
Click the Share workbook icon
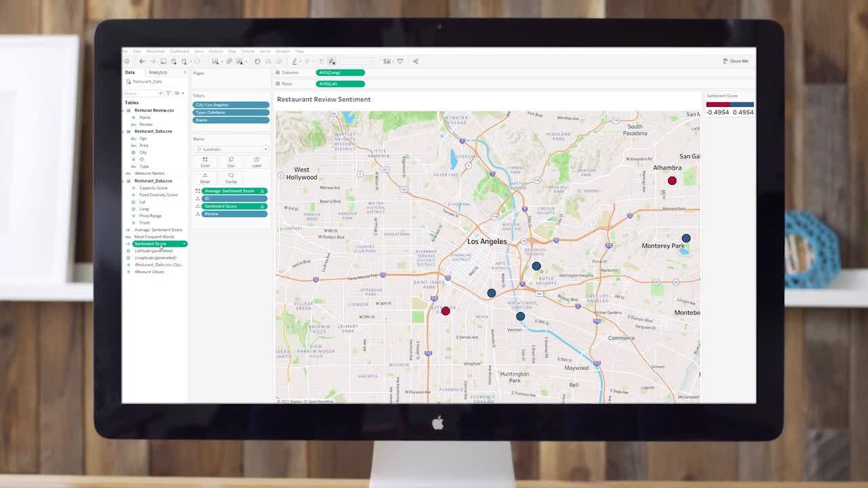click(x=415, y=62)
